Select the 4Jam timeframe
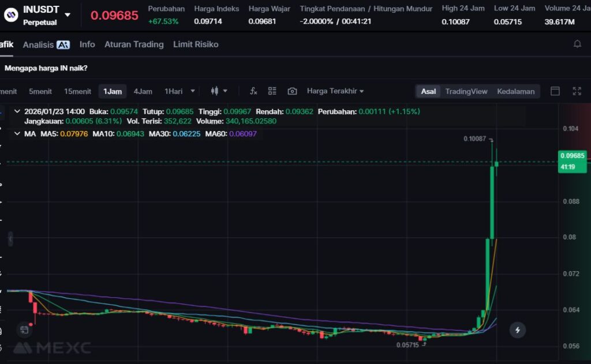 point(143,91)
